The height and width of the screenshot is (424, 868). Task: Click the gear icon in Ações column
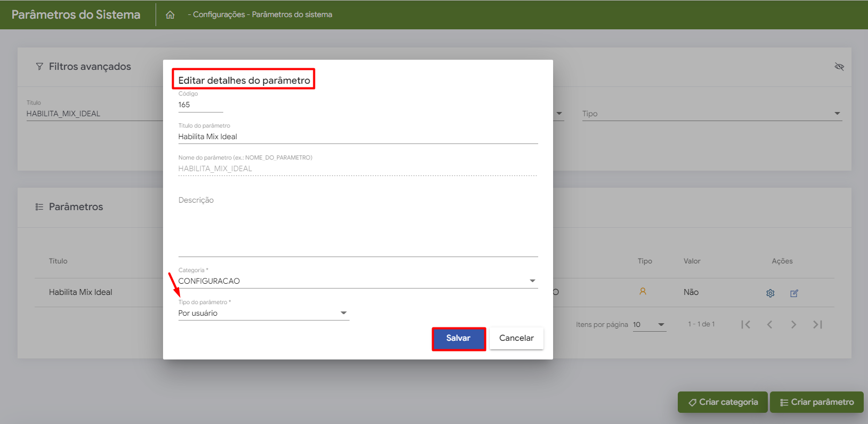point(770,293)
